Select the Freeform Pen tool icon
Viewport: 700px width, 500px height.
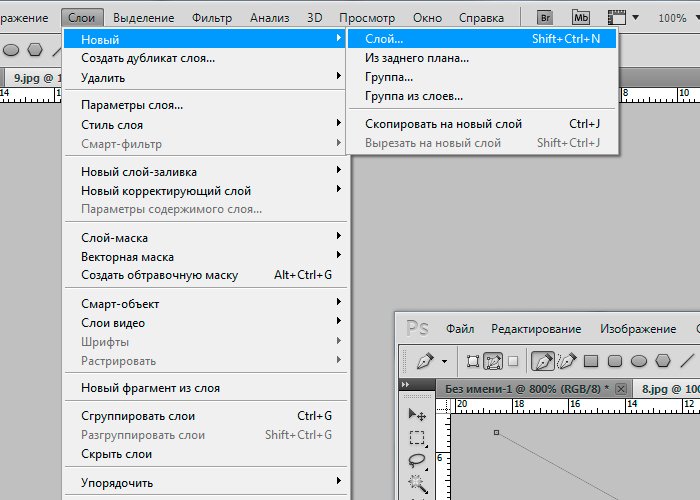tap(566, 361)
